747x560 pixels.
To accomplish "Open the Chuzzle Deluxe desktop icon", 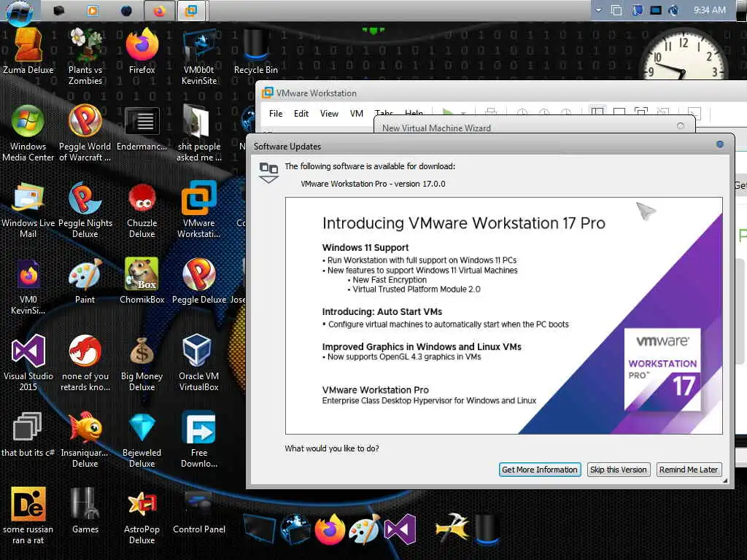I will tap(142, 209).
